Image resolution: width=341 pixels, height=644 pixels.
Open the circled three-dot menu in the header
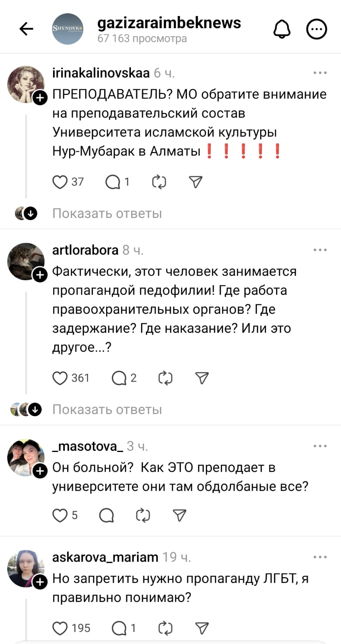(x=316, y=29)
